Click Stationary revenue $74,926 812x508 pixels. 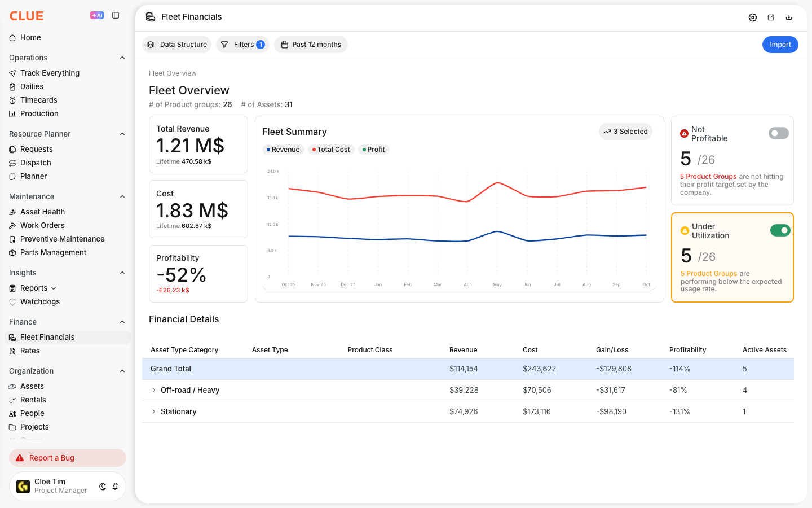coord(464,411)
